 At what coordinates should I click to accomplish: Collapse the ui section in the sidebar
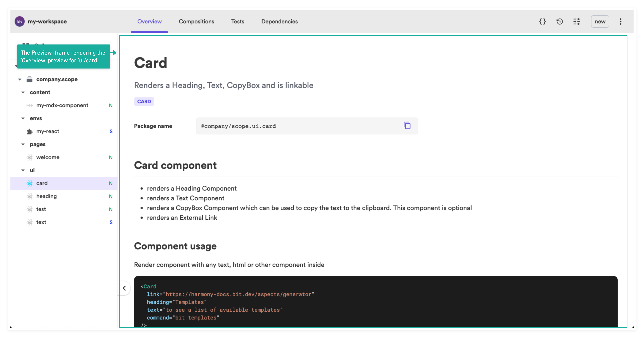[23, 170]
